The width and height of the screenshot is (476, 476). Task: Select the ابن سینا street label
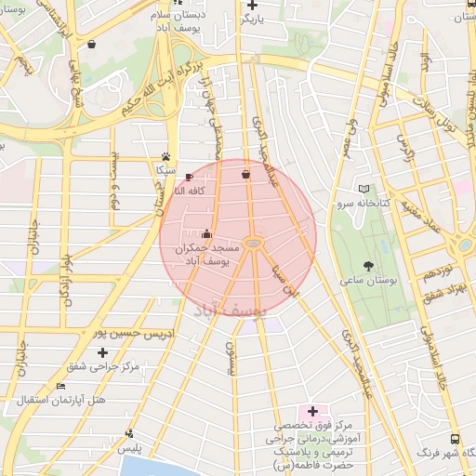(x=285, y=281)
